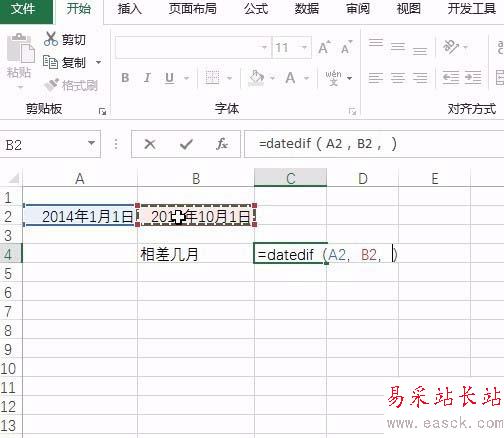Open the Fill Color dropdown arrow
504x438 pixels.
pos(272,79)
